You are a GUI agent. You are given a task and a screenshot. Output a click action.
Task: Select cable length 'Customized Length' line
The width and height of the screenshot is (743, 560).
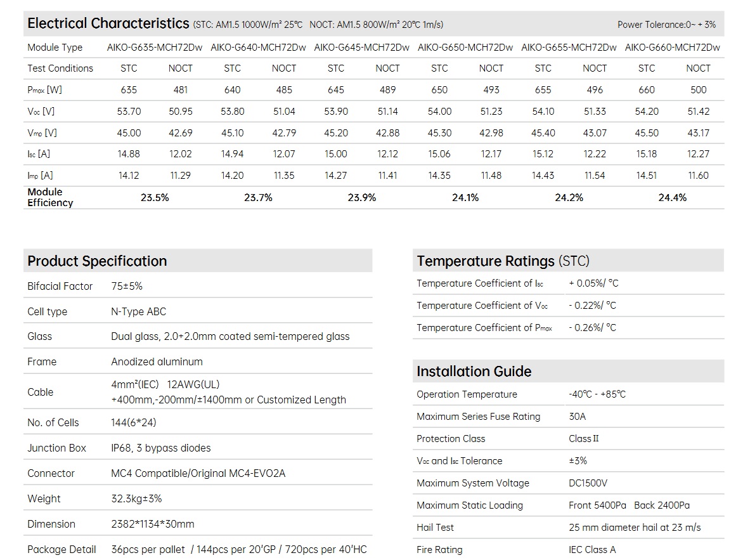(228, 400)
